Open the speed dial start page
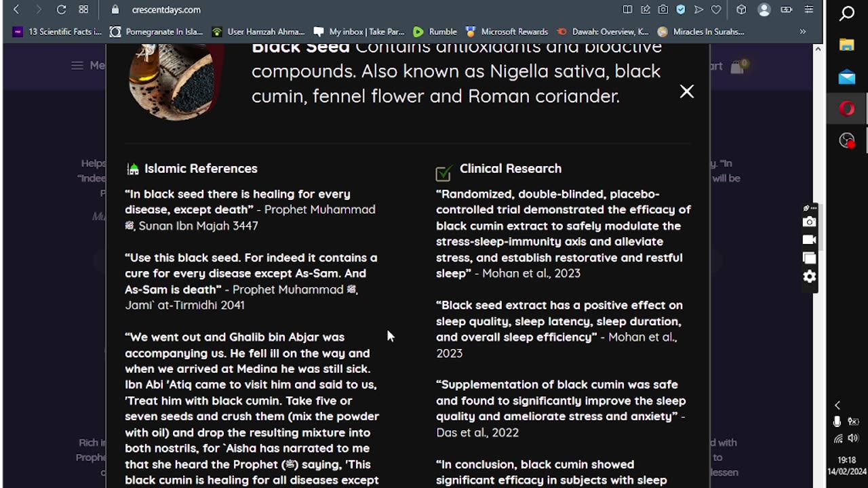This screenshot has width=868, height=488. click(83, 9)
